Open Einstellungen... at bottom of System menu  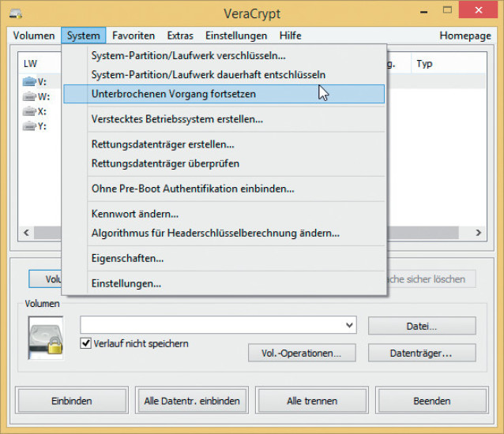224,283
